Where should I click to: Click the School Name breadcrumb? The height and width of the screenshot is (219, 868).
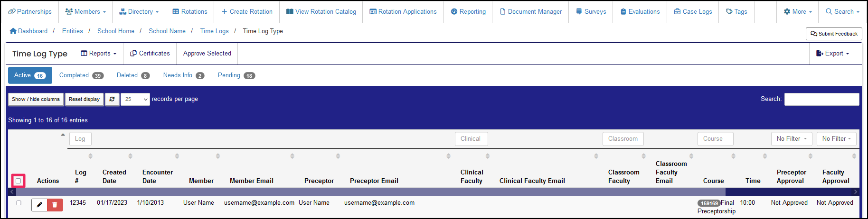[x=167, y=31]
